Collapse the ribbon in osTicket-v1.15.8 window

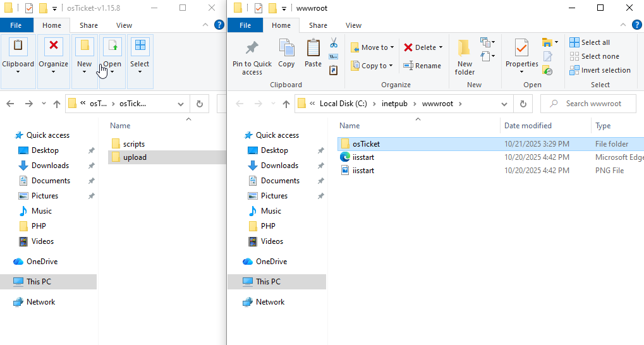pyautogui.click(x=205, y=25)
